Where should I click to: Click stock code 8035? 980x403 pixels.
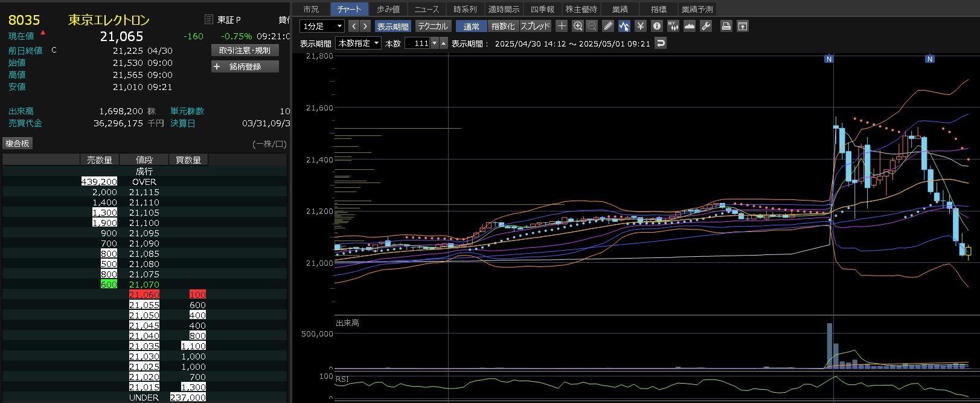24,20
